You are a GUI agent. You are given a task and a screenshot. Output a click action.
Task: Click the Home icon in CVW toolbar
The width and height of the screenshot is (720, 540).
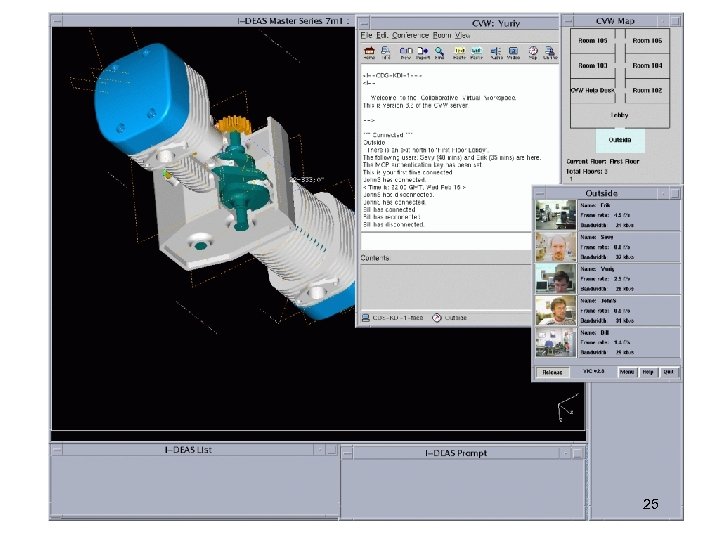point(369,52)
